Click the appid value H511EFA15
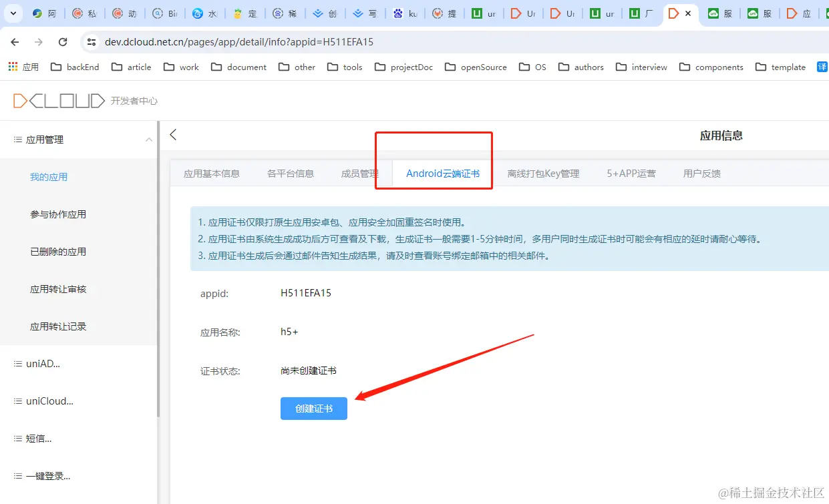The width and height of the screenshot is (829, 504). tap(306, 293)
